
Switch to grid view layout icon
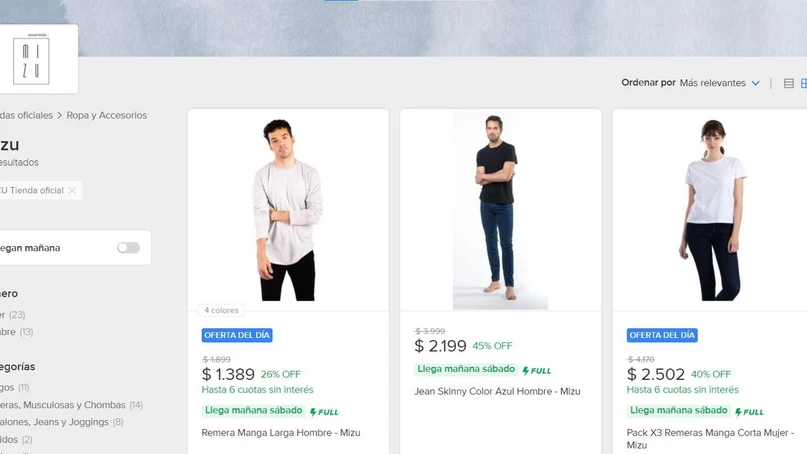pos(804,84)
